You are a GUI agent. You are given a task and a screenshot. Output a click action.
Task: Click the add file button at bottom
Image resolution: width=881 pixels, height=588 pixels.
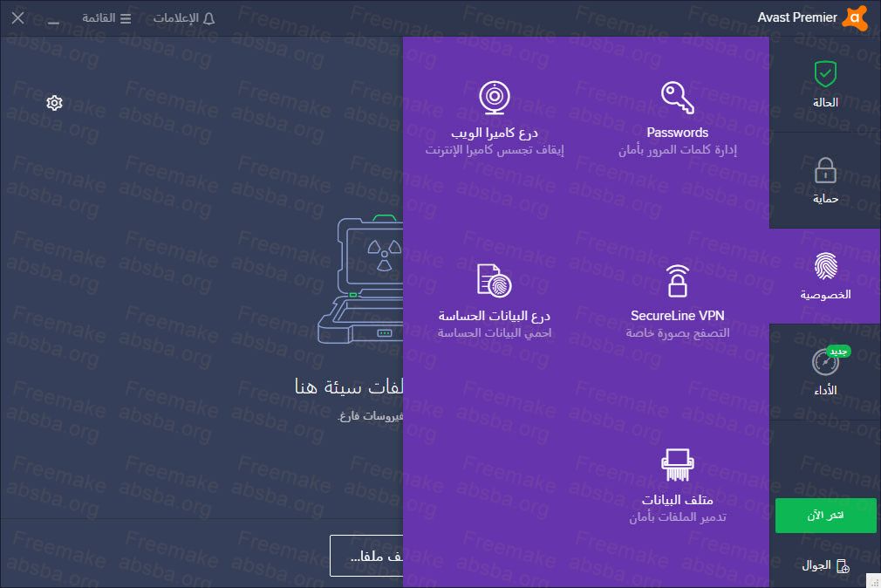tap(366, 556)
